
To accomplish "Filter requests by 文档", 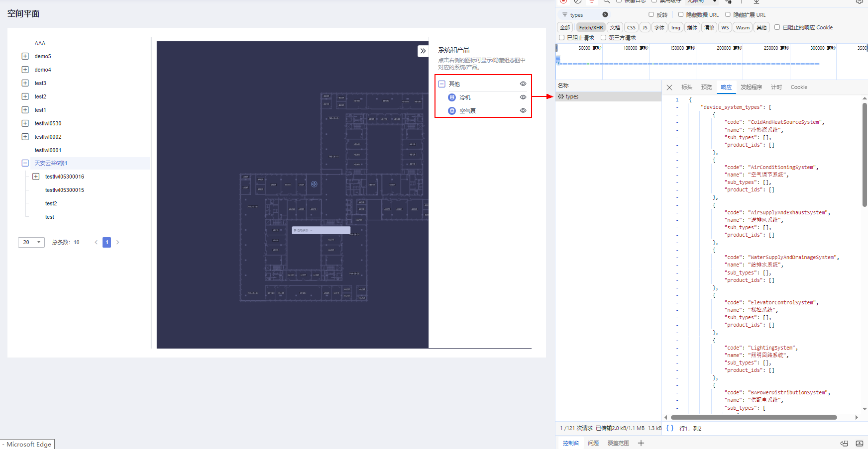I will 615,27.
